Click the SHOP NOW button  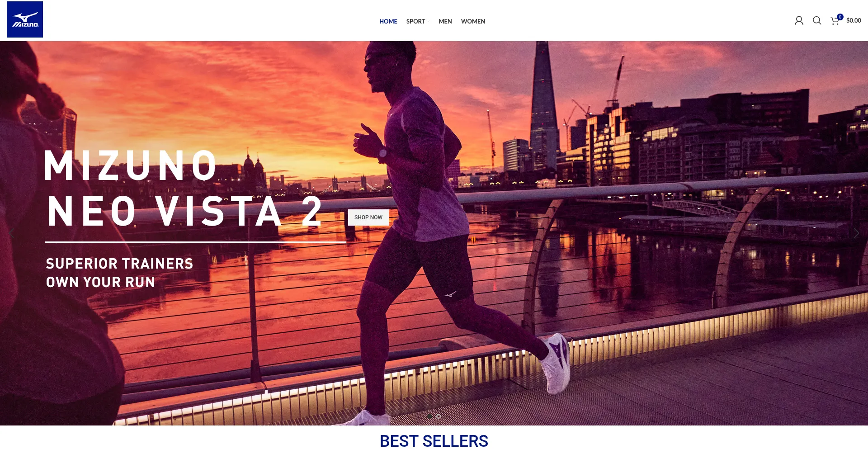[x=368, y=217]
